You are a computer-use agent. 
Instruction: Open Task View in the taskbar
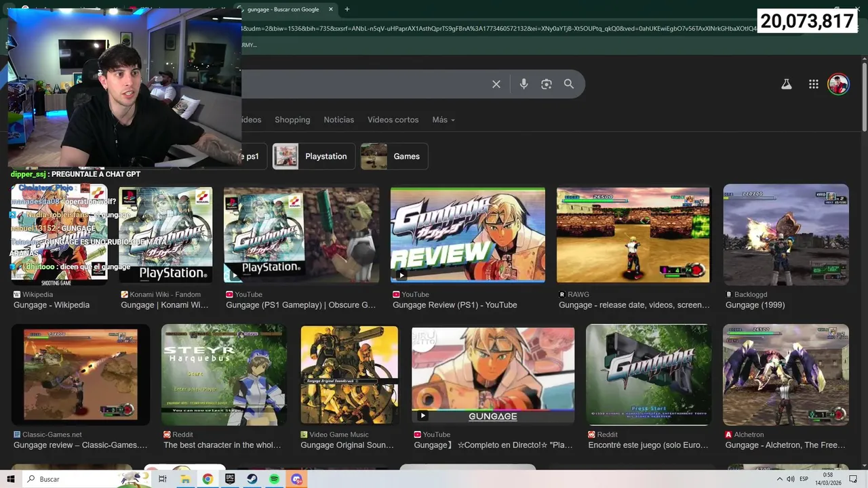[x=163, y=479]
